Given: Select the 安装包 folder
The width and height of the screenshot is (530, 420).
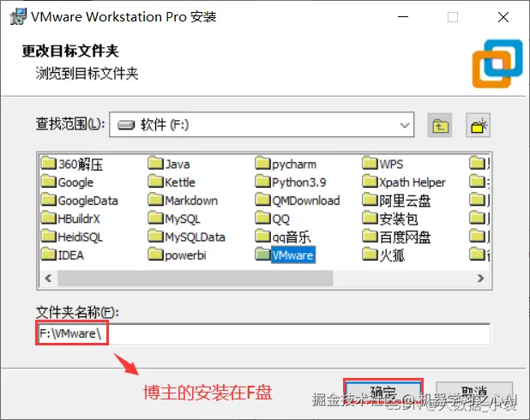Looking at the screenshot, I should tap(390, 219).
